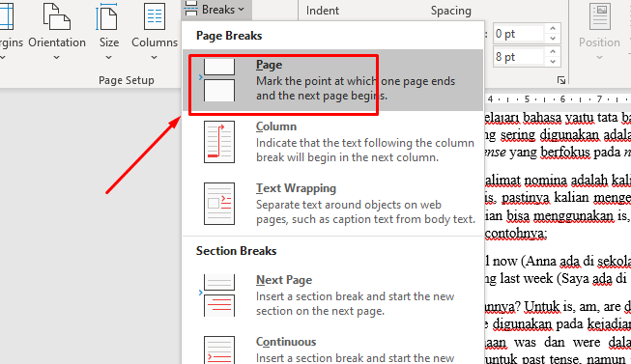This screenshot has width=631, height=364.
Task: Choose the Column break icon
Action: click(x=219, y=142)
